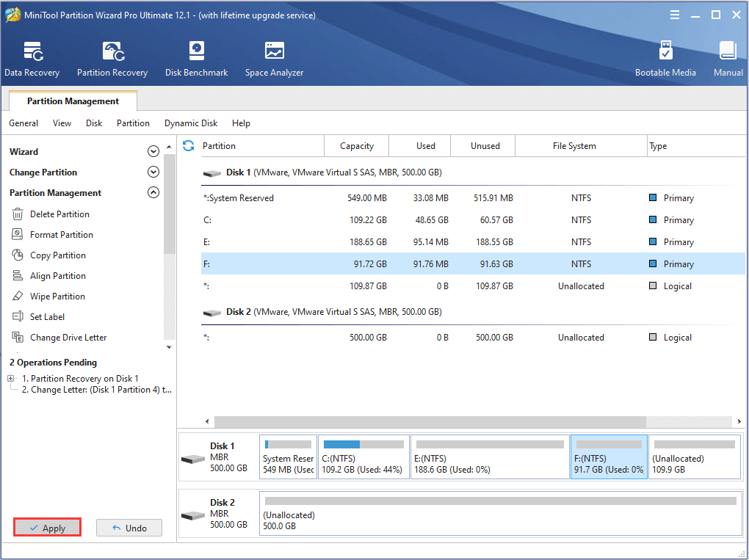Screen dimensions: 749x560
Task: Click the vertical scrollbar thumb in the left sidebar
Action: [169, 204]
